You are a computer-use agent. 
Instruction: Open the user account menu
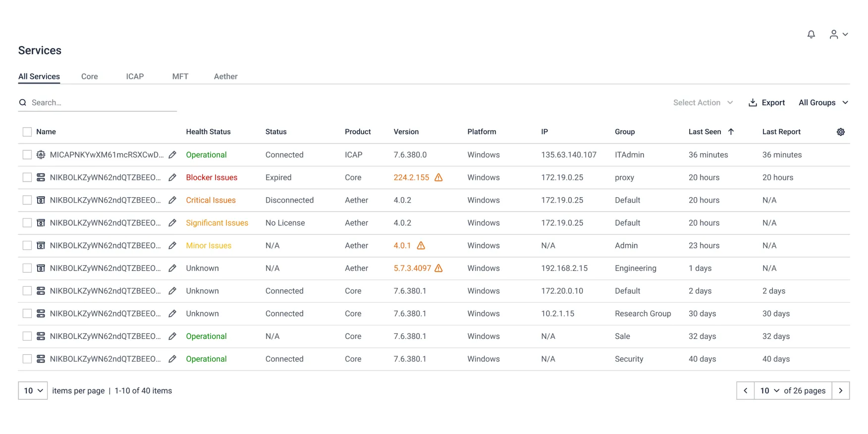tap(838, 34)
